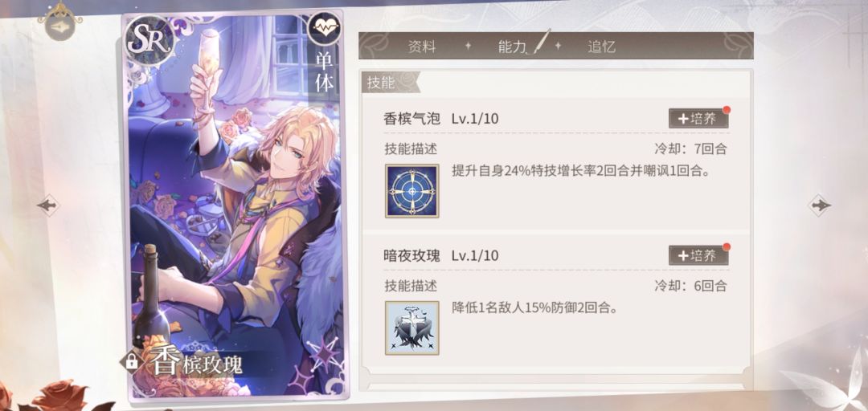Open the 追忆 tab

[x=601, y=47]
